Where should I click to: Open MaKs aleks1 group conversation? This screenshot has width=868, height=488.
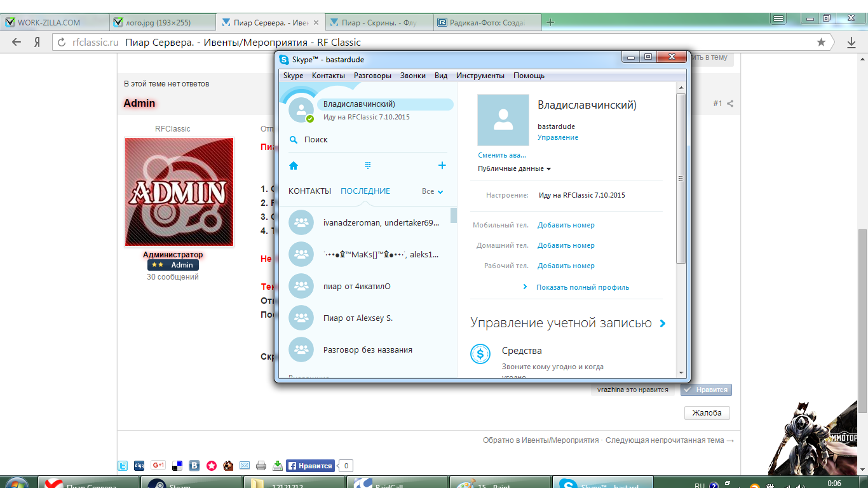[368, 254]
